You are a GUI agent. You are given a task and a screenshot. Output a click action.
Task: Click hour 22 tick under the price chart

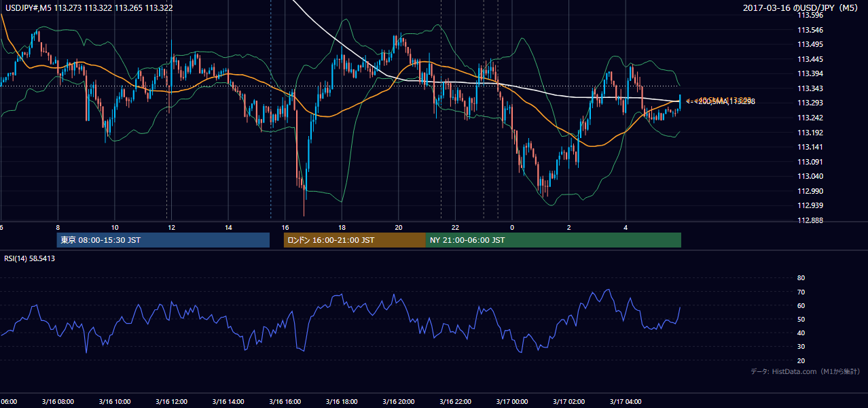[x=456, y=227]
